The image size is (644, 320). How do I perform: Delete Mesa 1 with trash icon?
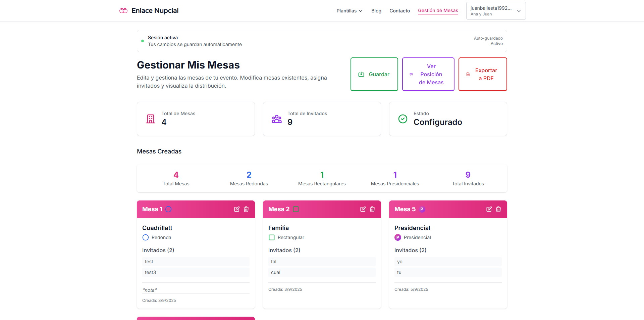pos(246,209)
